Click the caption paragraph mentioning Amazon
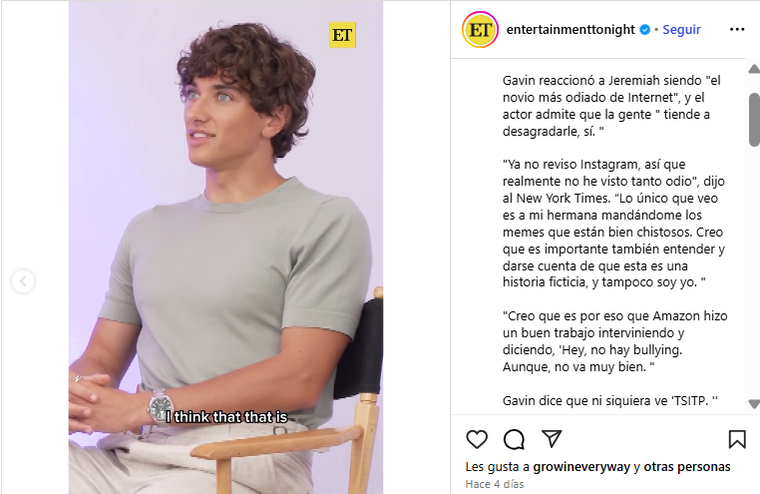Screen dimensions: 760x494 point(615,341)
